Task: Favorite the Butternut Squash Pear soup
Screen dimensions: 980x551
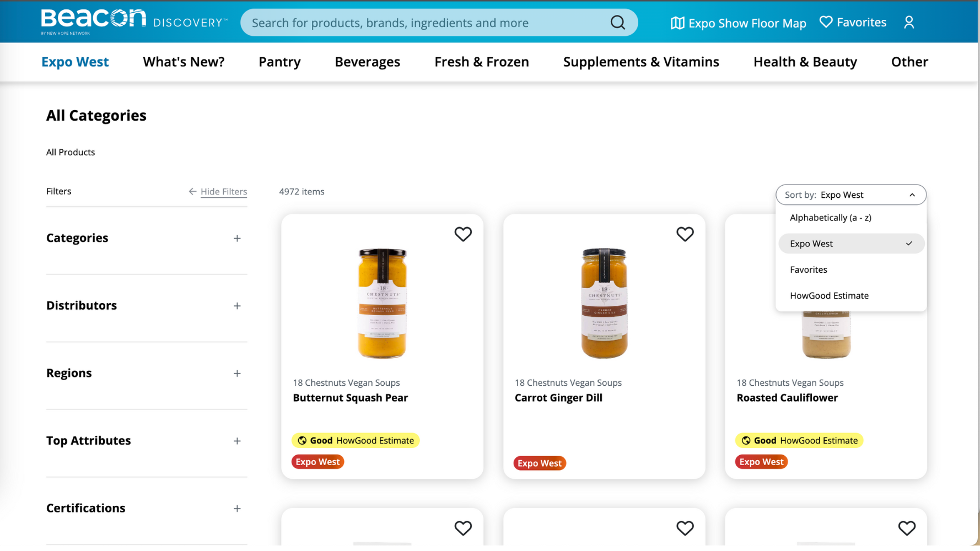Action: (x=463, y=234)
